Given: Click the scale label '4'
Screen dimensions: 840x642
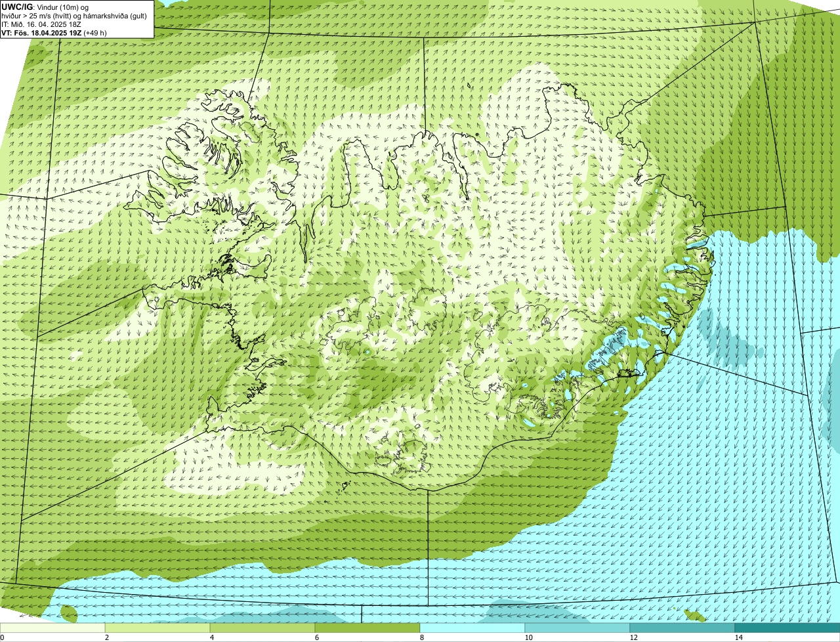Looking at the screenshot, I should point(211,637).
